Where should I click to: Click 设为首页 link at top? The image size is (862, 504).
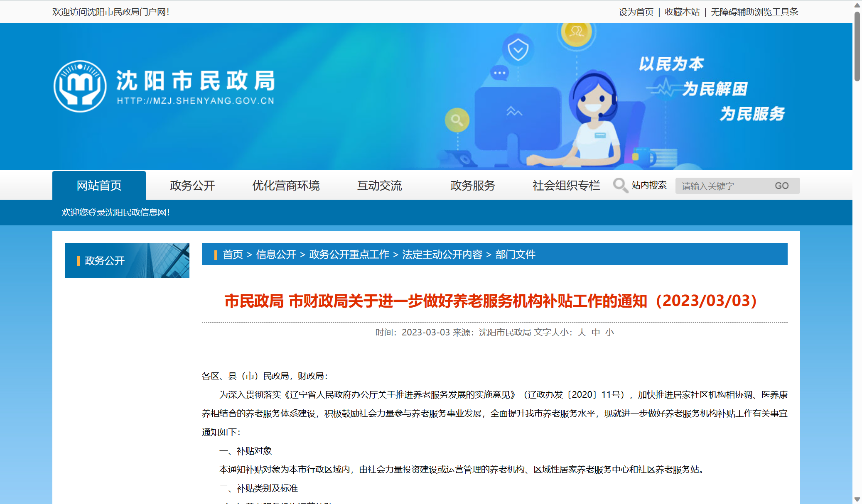636,12
